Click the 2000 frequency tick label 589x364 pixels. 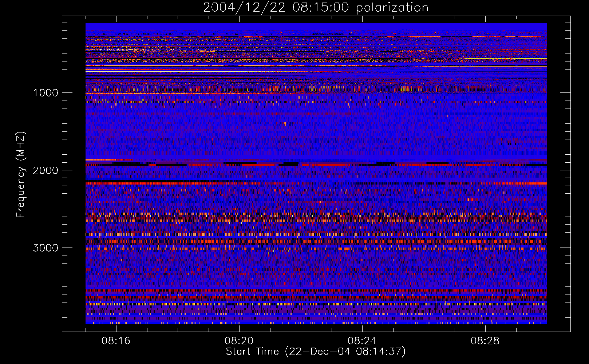tap(46, 170)
